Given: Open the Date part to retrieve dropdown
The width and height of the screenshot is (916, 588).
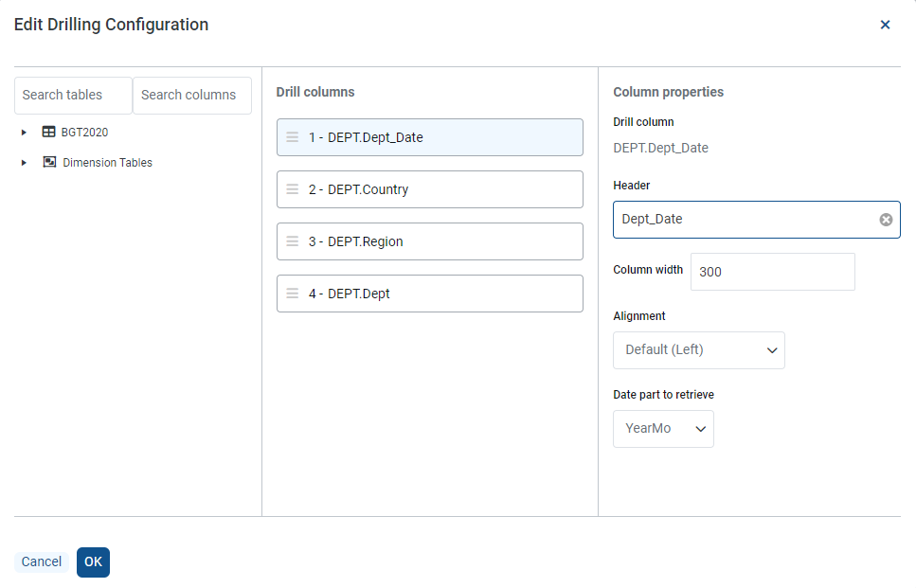Looking at the screenshot, I should click(x=663, y=429).
